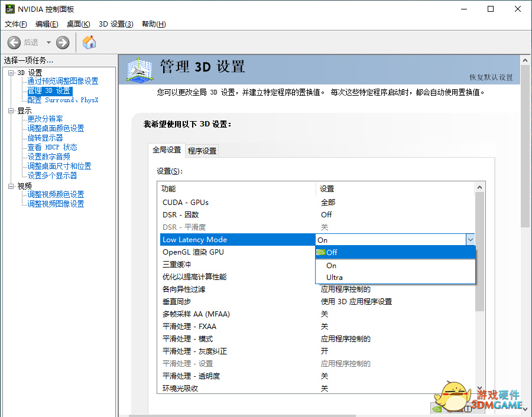The image size is (532, 417).
Task: Select the 三重缓冲 setting row
Action: [238, 265]
